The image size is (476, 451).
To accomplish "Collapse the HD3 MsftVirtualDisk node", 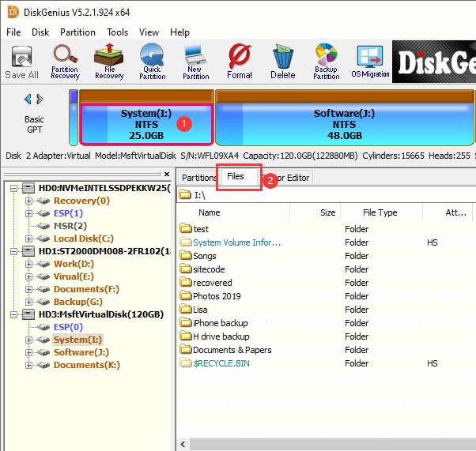I will pos(13,314).
